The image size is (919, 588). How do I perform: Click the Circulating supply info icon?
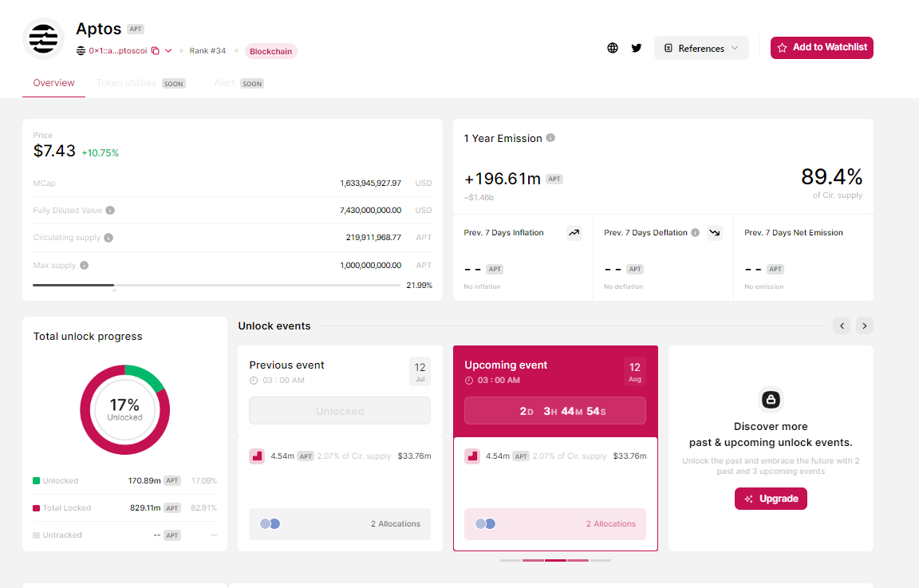(x=108, y=238)
